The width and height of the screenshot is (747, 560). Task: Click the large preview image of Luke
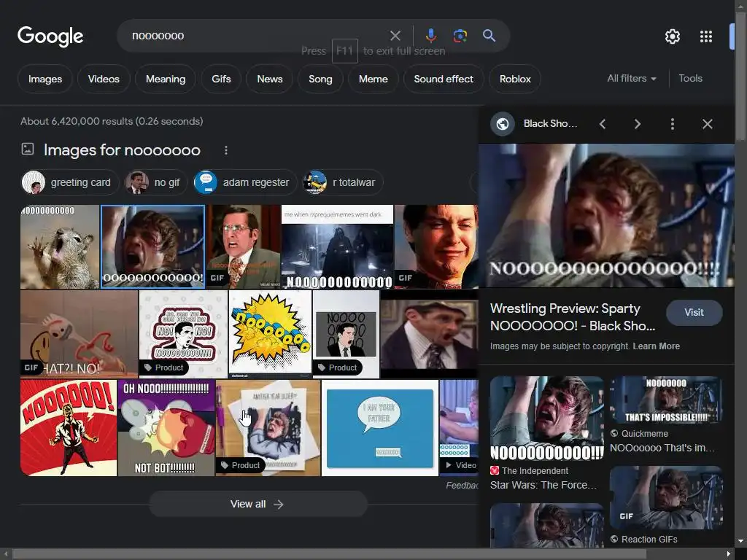606,215
